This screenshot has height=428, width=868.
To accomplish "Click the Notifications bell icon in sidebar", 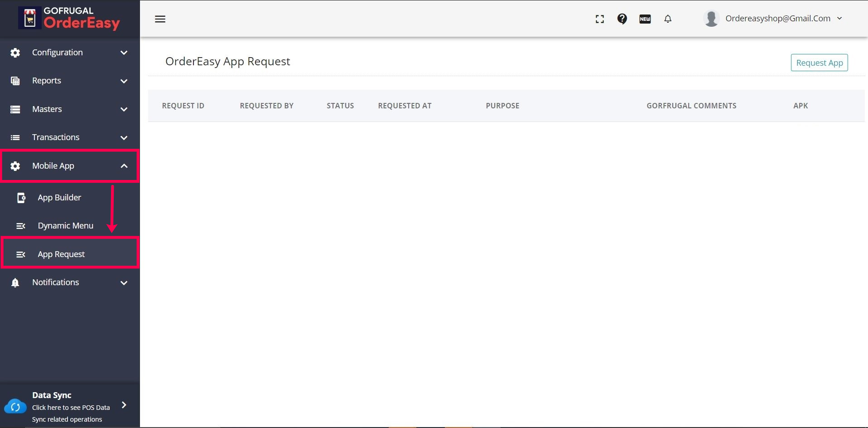I will pyautogui.click(x=15, y=282).
